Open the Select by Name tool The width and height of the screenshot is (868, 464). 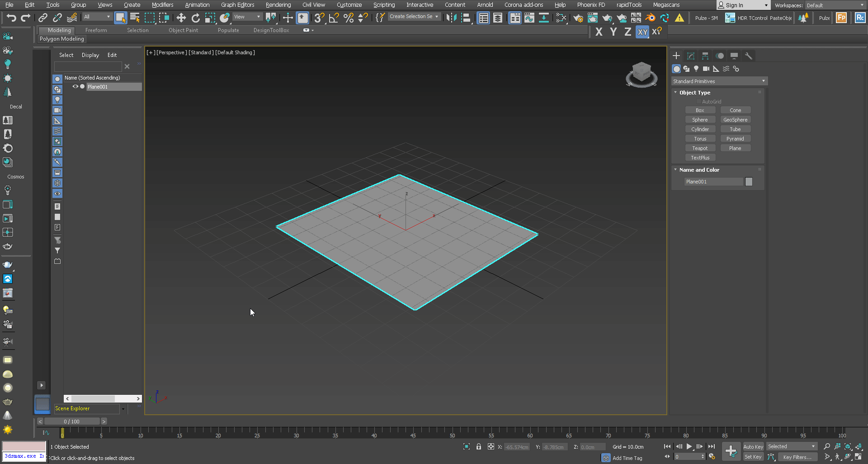[x=135, y=18]
